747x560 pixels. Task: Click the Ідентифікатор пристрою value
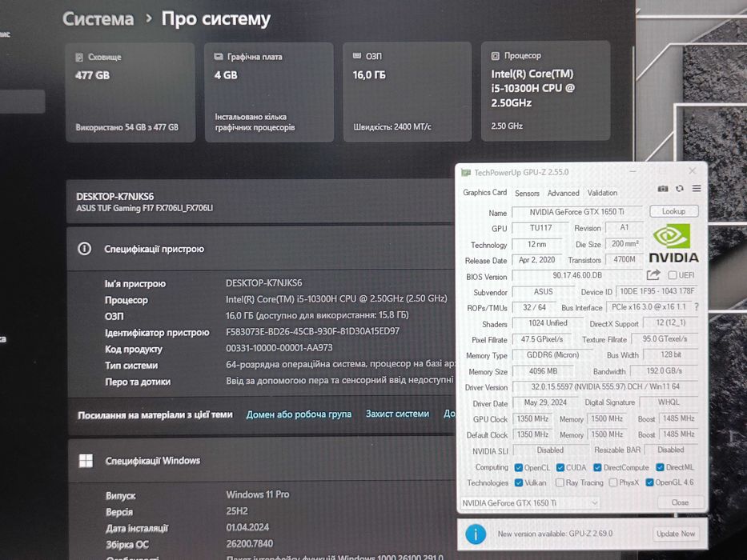312,331
